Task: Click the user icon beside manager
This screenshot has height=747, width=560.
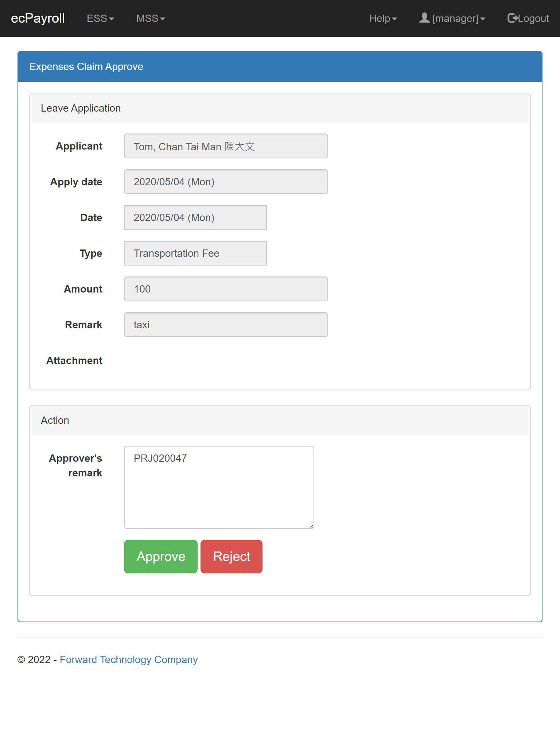Action: pyautogui.click(x=424, y=18)
